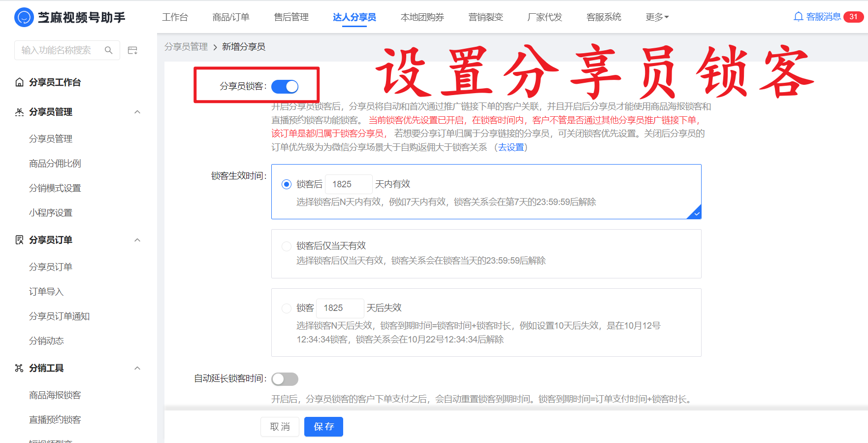Open 分享员工作台 in the sidebar
The width and height of the screenshot is (868, 443).
click(55, 82)
